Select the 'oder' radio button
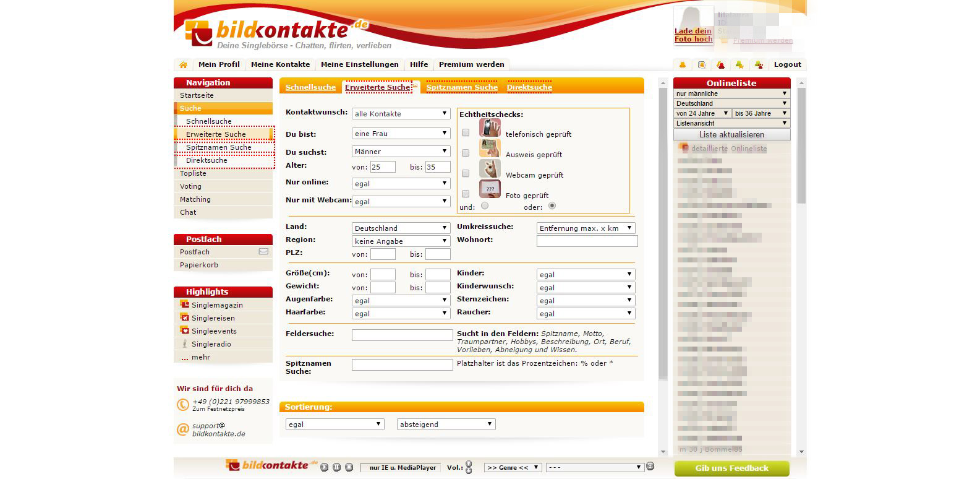 552,205
